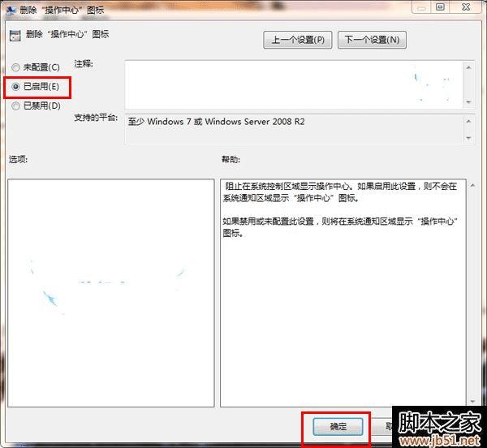Click the window icon in the title bar
This screenshot has width=487, height=448.
pyautogui.click(x=11, y=11)
